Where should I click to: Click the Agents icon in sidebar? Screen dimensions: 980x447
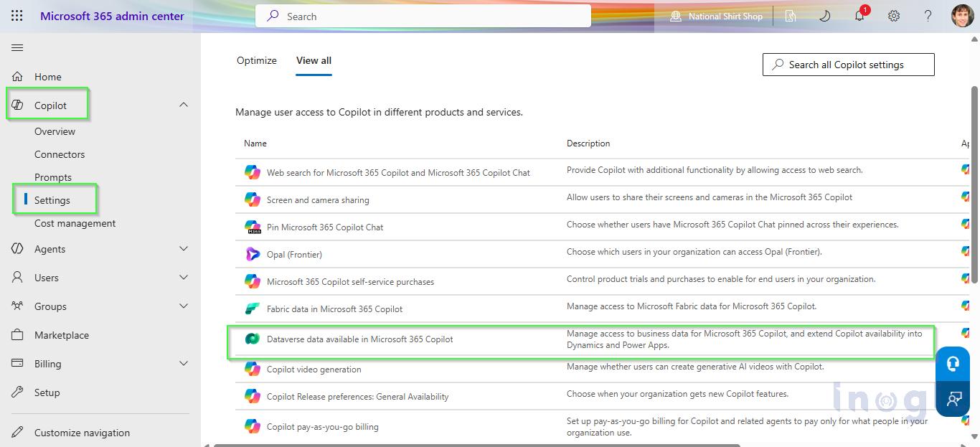tap(18, 249)
